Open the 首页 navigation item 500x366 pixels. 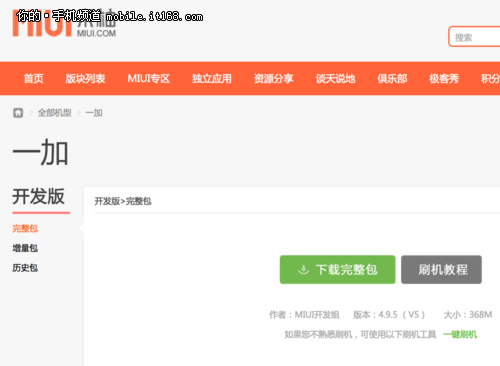click(33, 79)
